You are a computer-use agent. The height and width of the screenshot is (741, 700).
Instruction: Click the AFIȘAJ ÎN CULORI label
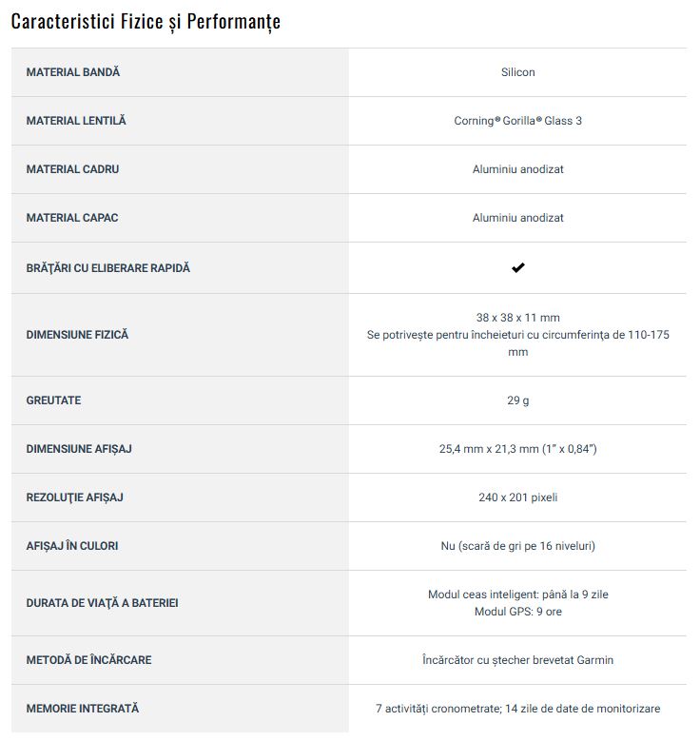pos(72,546)
